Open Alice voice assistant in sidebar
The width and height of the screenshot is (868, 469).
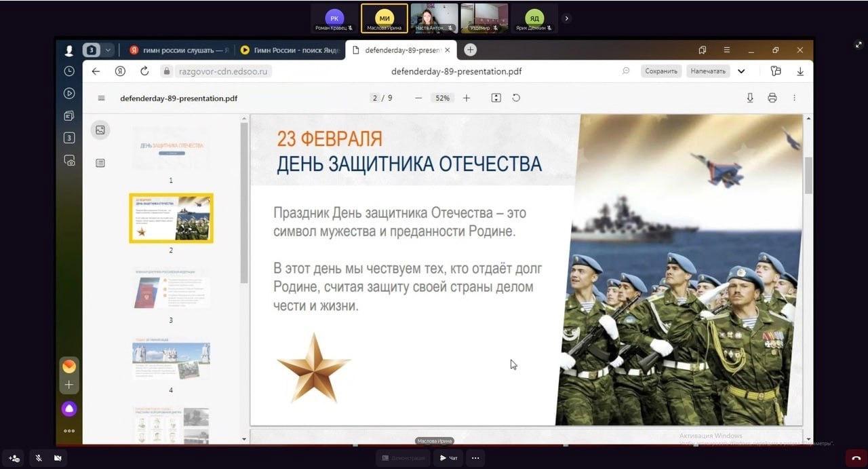(69, 409)
